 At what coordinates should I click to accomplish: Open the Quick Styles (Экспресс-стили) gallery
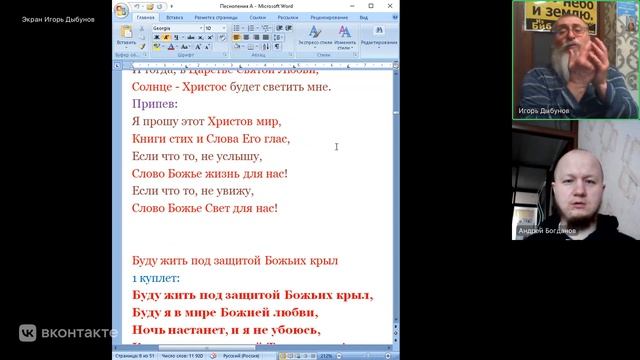(x=315, y=36)
